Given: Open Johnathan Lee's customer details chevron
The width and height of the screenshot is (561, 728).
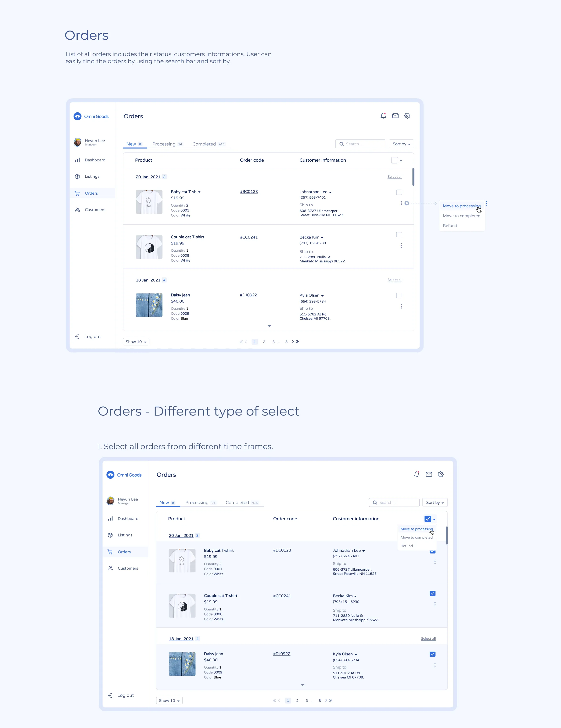Looking at the screenshot, I should (330, 192).
